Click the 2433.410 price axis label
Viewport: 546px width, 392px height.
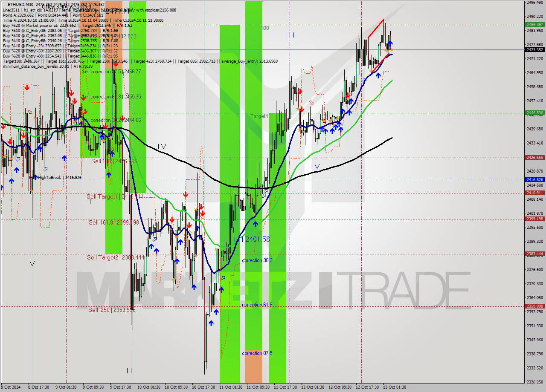tap(534, 143)
